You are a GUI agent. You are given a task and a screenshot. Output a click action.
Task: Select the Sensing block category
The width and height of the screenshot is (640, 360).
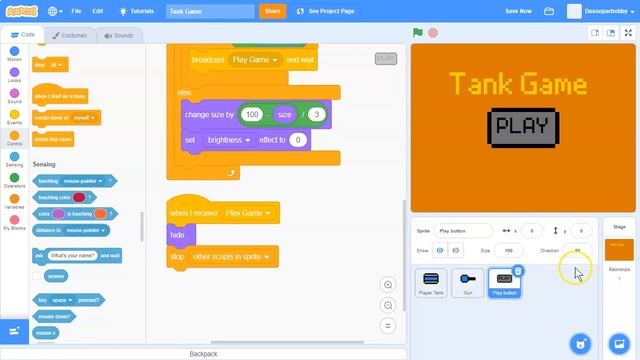[14, 159]
